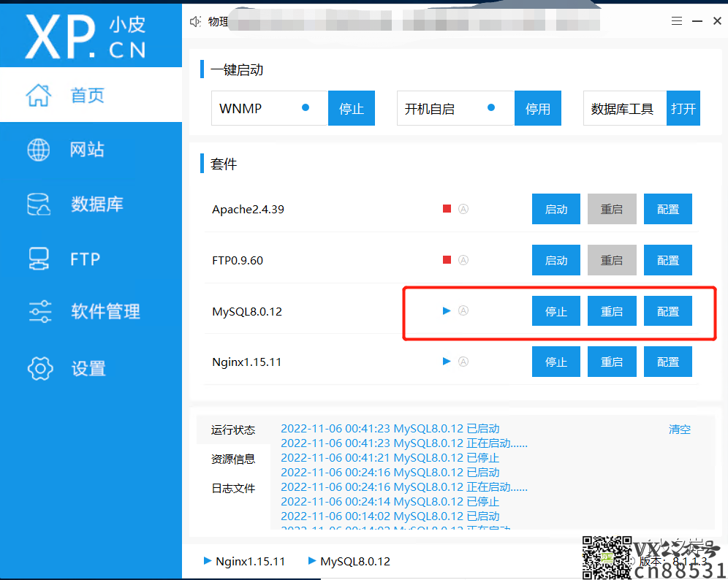Screen dimensions: 728x580
Task: Open 软件管理 in the sidebar
Action: (91, 311)
